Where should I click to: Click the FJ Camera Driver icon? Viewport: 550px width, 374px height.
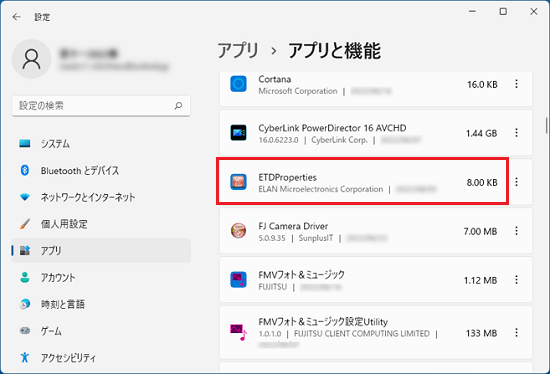click(x=238, y=231)
